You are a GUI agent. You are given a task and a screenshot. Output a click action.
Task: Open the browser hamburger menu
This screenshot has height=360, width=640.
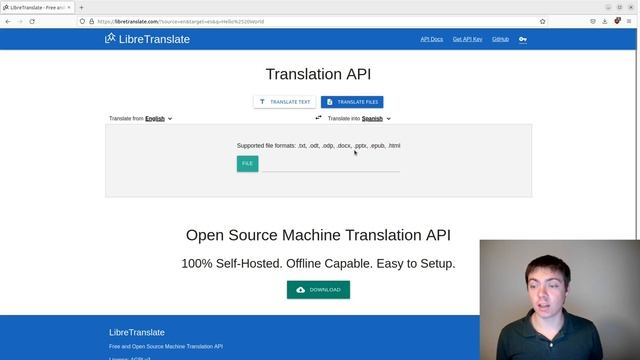click(629, 21)
